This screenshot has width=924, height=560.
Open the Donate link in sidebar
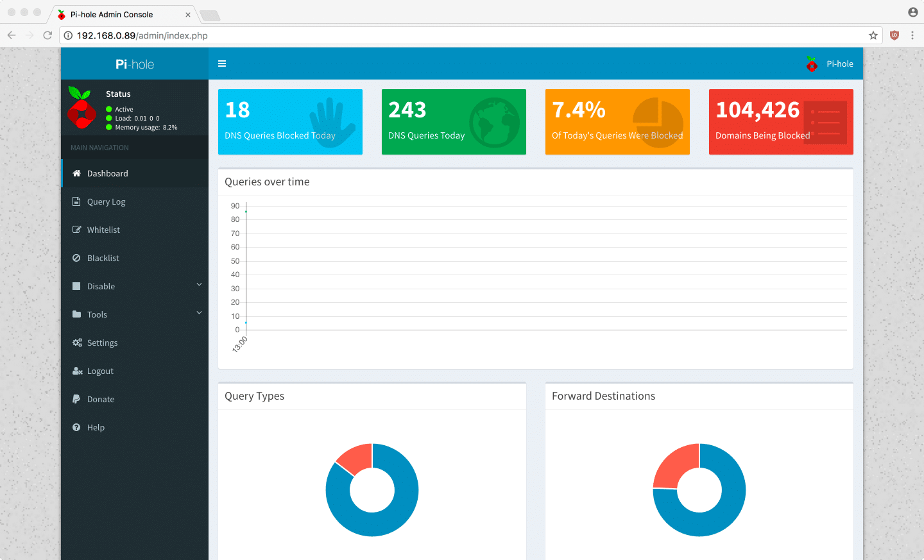(x=135, y=399)
